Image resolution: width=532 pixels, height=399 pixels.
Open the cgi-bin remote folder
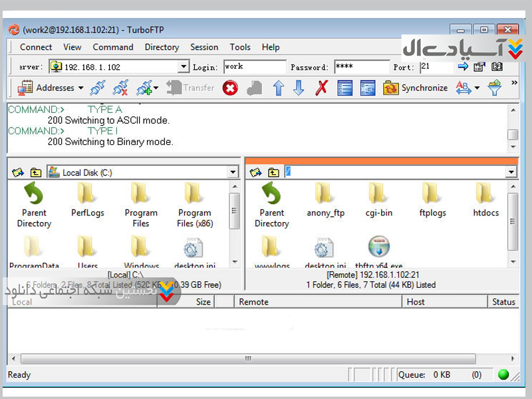pyautogui.click(x=378, y=201)
